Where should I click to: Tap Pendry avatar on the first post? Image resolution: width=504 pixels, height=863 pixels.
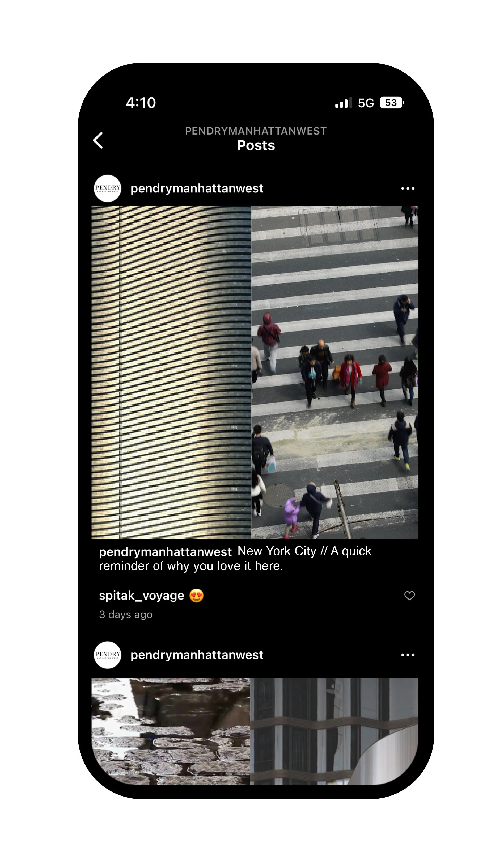tap(107, 188)
